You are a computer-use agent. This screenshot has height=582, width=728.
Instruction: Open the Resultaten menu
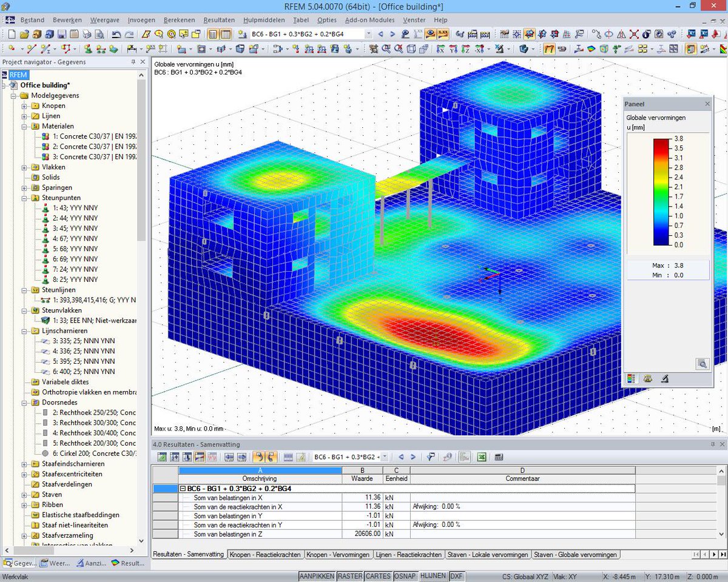click(x=219, y=20)
